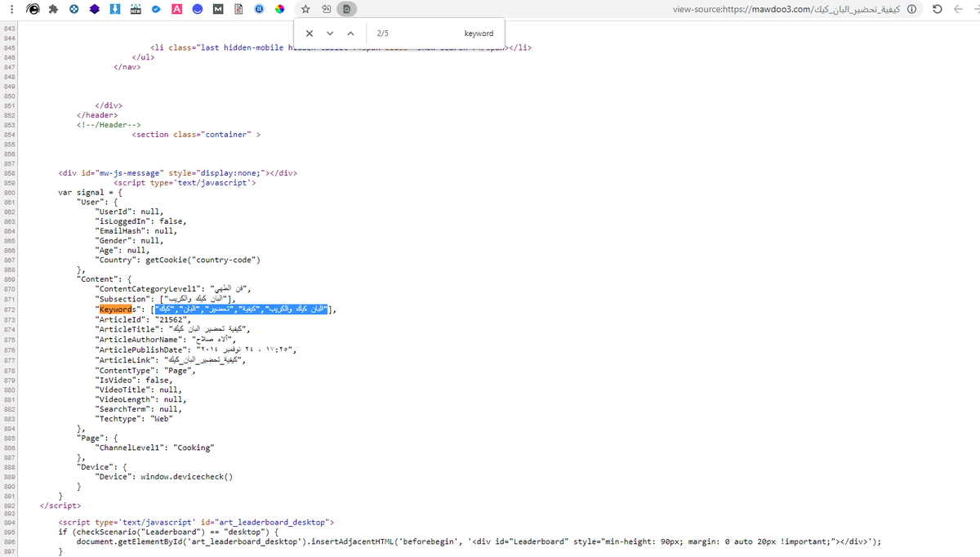
Task: Click the "Subsection" array line
Action: 166,300
